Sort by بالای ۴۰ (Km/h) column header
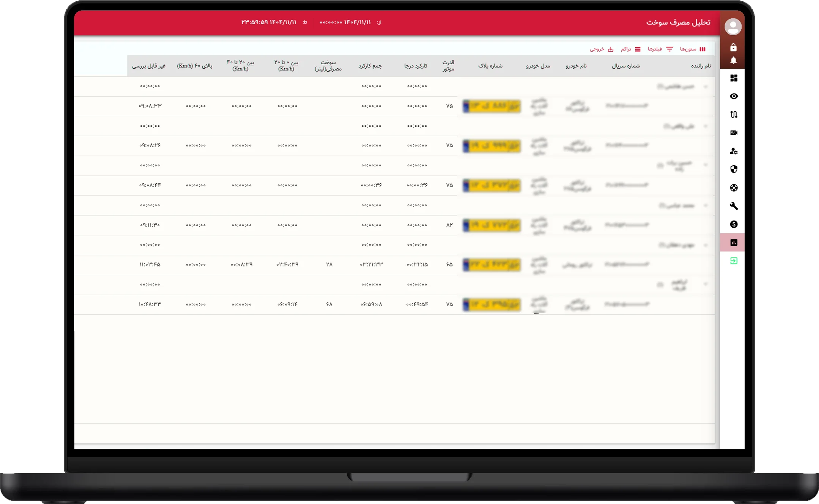The width and height of the screenshot is (819, 504). (x=195, y=66)
